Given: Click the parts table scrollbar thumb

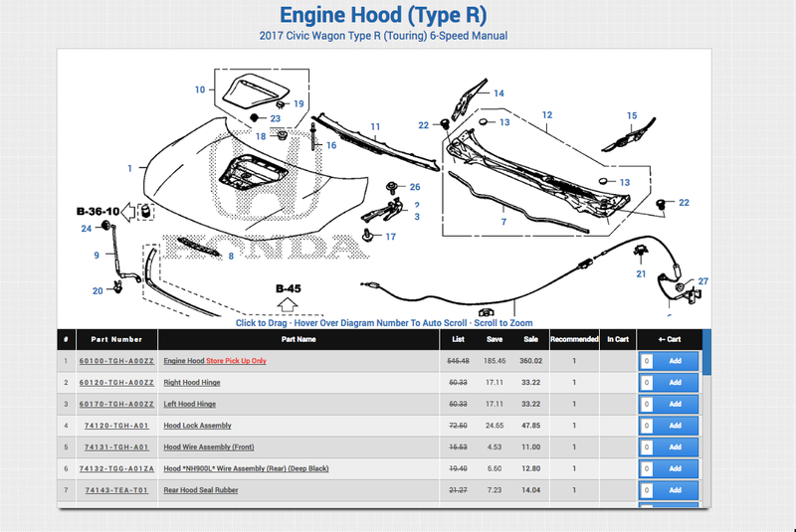Looking at the screenshot, I should [706, 352].
